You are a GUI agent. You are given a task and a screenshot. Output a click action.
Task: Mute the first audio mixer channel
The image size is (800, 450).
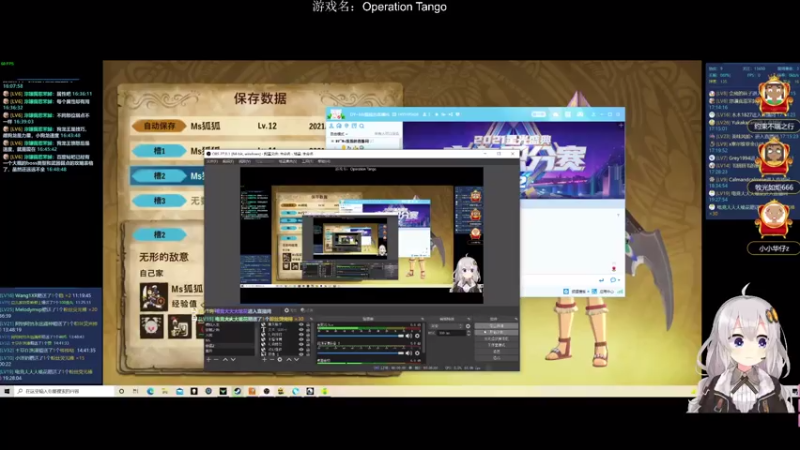coord(408,336)
